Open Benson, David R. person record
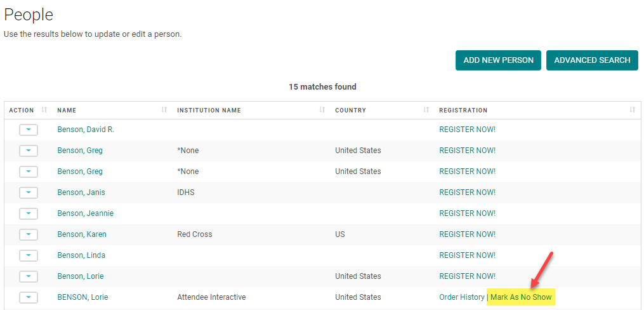Viewport: 644px width, 310px height. pyautogui.click(x=86, y=130)
